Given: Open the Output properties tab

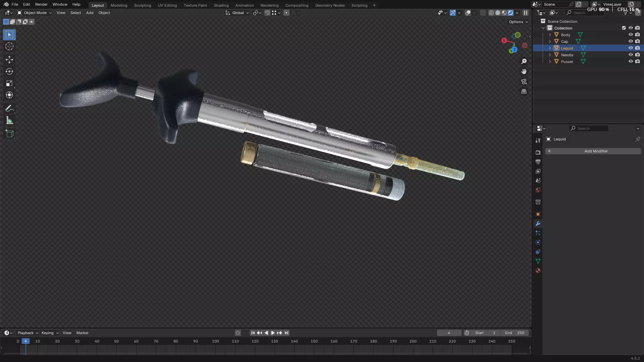Looking at the screenshot, I should (x=538, y=162).
